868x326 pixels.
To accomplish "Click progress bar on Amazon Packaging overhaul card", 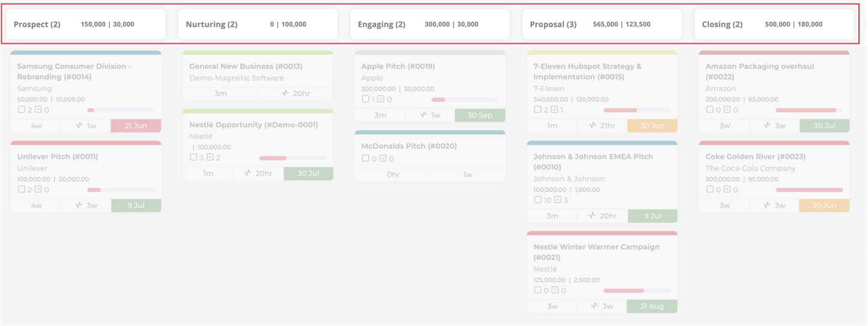I will 809,110.
